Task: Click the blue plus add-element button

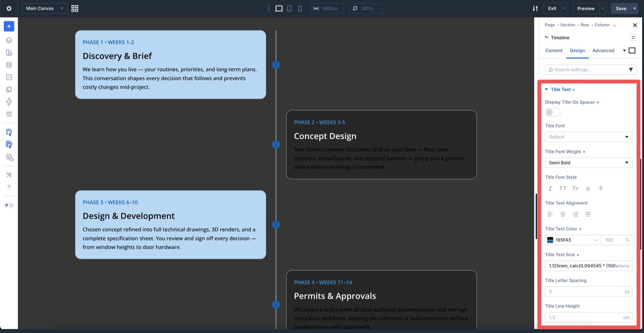Action: (x=9, y=26)
